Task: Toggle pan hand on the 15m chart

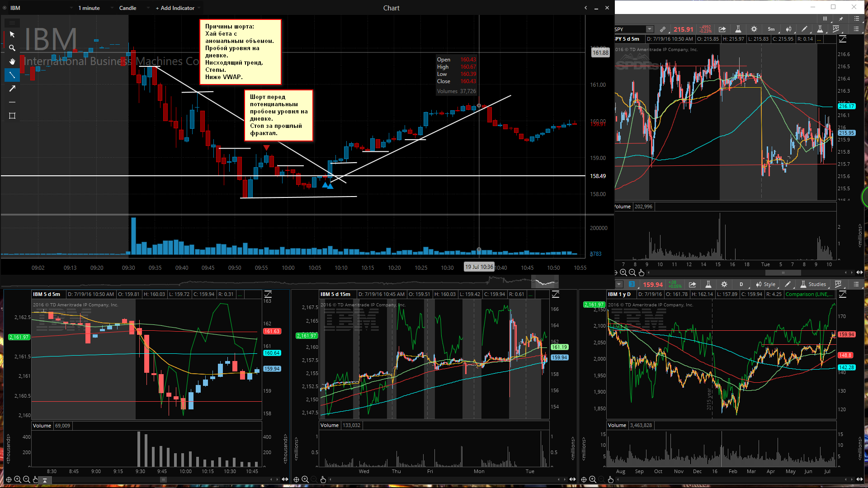Action: [x=323, y=479]
